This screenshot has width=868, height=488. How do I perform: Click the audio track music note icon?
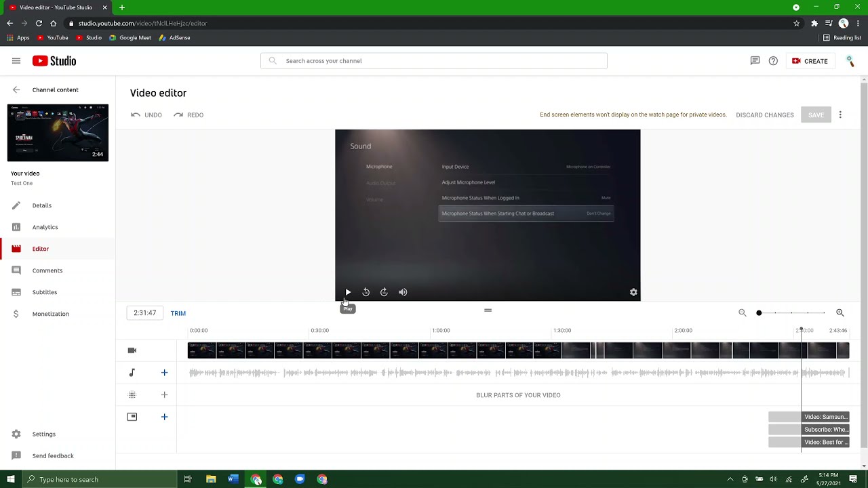[132, 372]
